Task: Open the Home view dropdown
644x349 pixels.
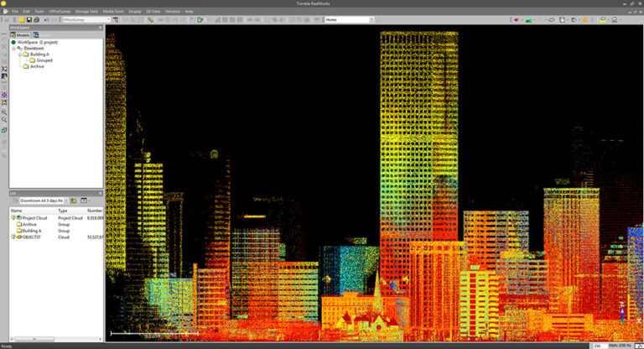Action: coord(371,19)
